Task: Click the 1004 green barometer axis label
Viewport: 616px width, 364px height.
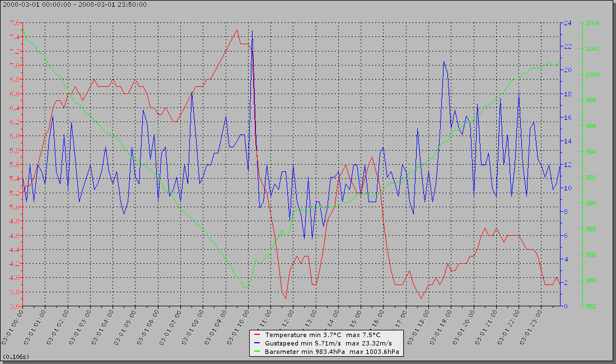Action: pyautogui.click(x=592, y=23)
